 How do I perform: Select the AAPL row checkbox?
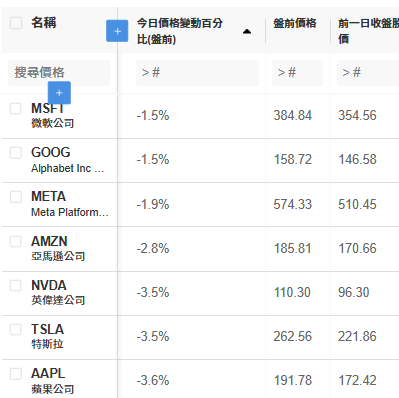pos(16,374)
